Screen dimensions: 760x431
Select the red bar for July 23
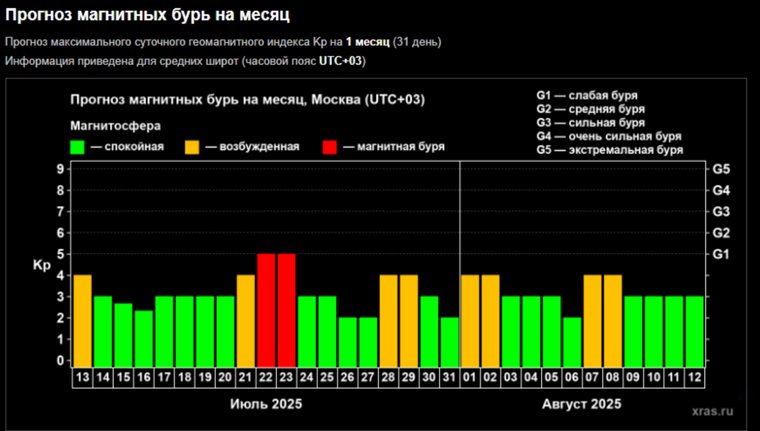point(286,310)
